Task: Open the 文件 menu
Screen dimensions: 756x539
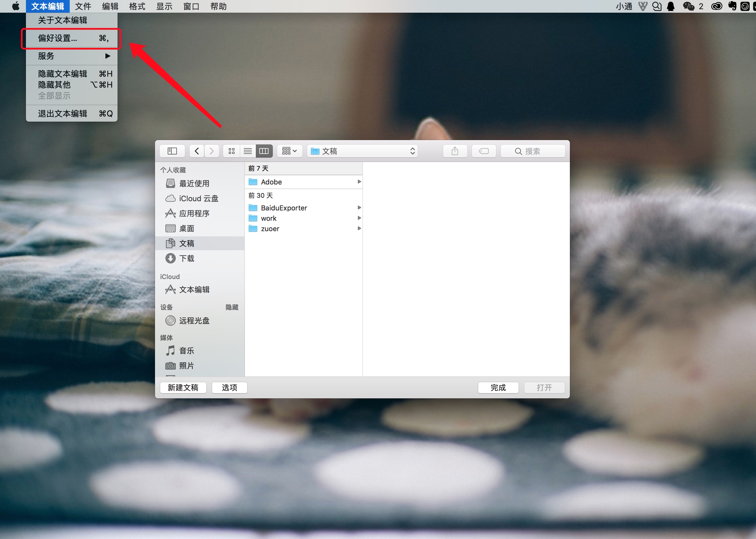Action: click(83, 6)
